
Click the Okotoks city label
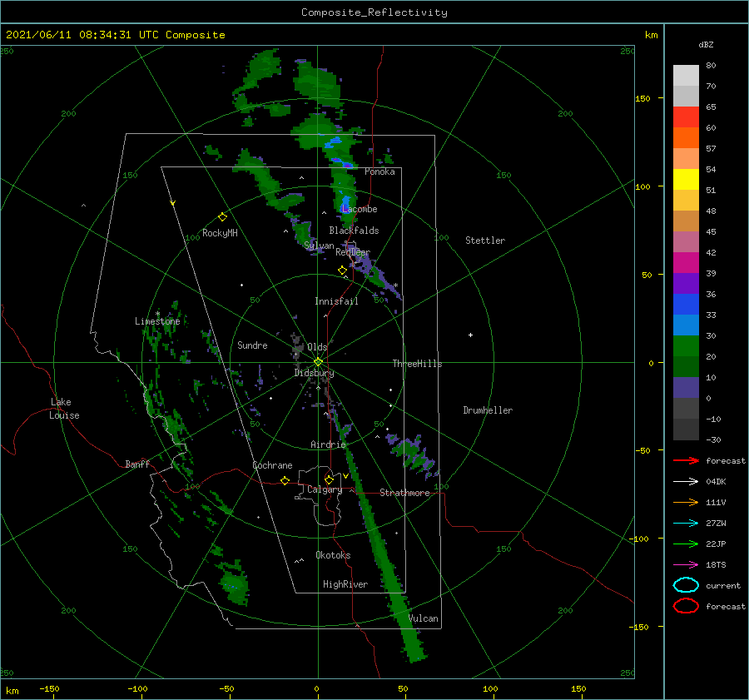pos(333,554)
